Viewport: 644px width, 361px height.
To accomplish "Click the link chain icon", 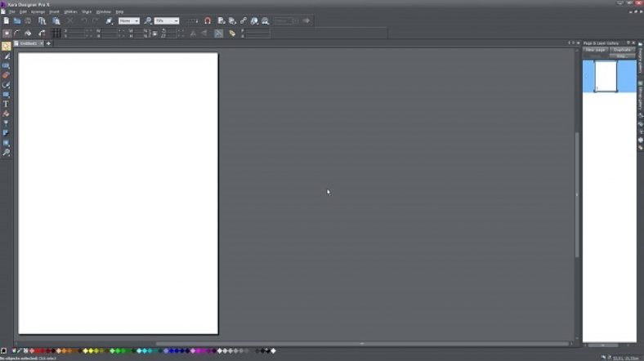I will tap(244, 20).
